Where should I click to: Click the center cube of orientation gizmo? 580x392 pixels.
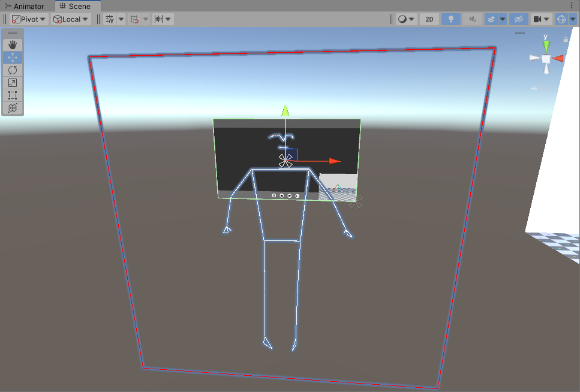coord(546,59)
